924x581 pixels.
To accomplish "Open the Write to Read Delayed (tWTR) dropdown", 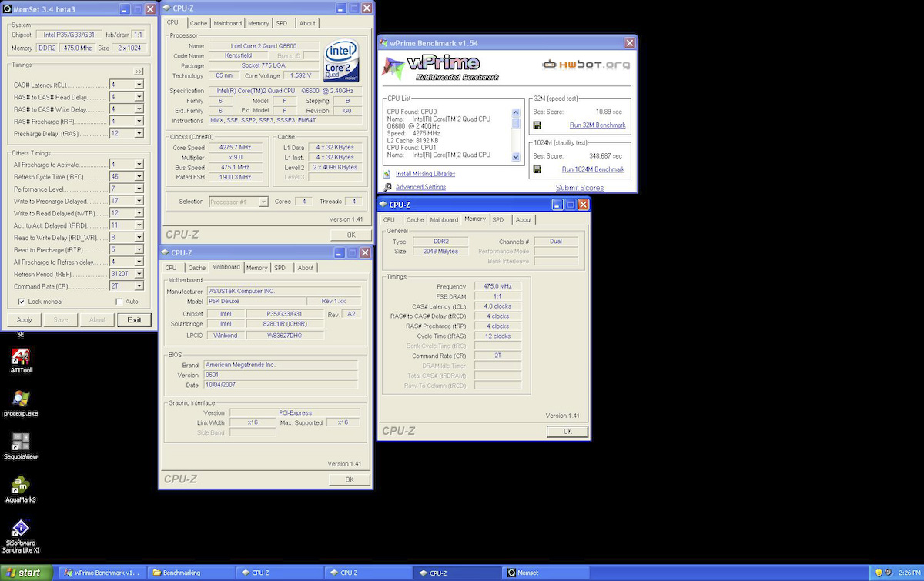I will 139,213.
